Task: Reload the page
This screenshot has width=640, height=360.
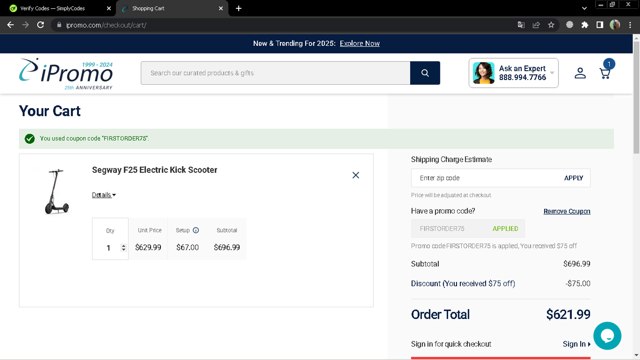Action: point(40,25)
